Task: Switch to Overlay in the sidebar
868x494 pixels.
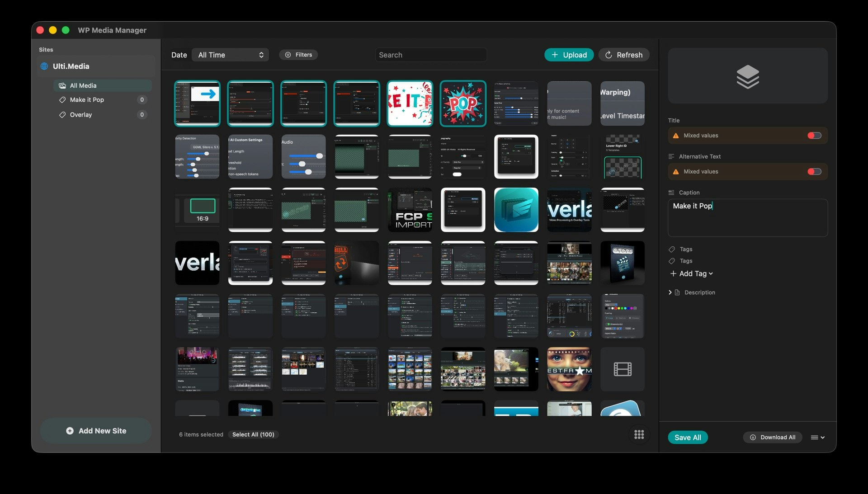Action: point(81,115)
